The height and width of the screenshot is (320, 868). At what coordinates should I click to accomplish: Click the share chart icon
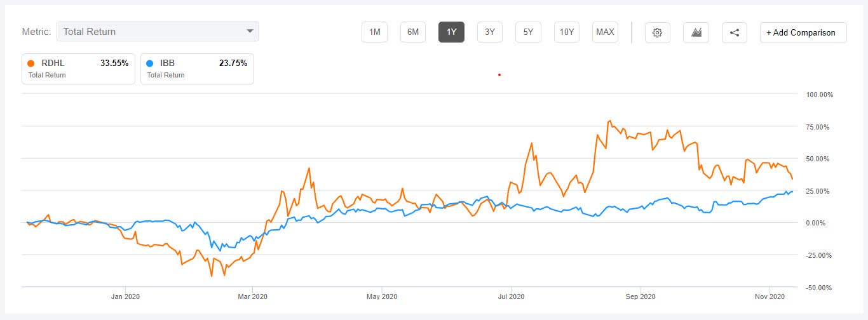coord(735,32)
